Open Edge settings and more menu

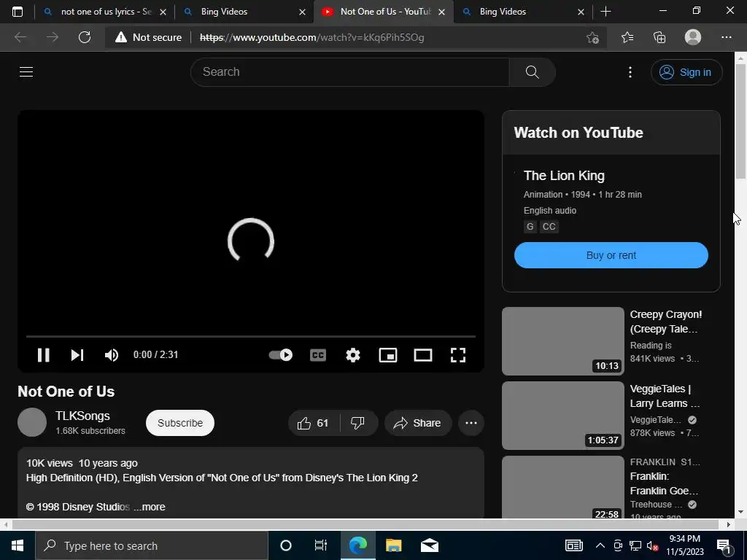pos(726,37)
